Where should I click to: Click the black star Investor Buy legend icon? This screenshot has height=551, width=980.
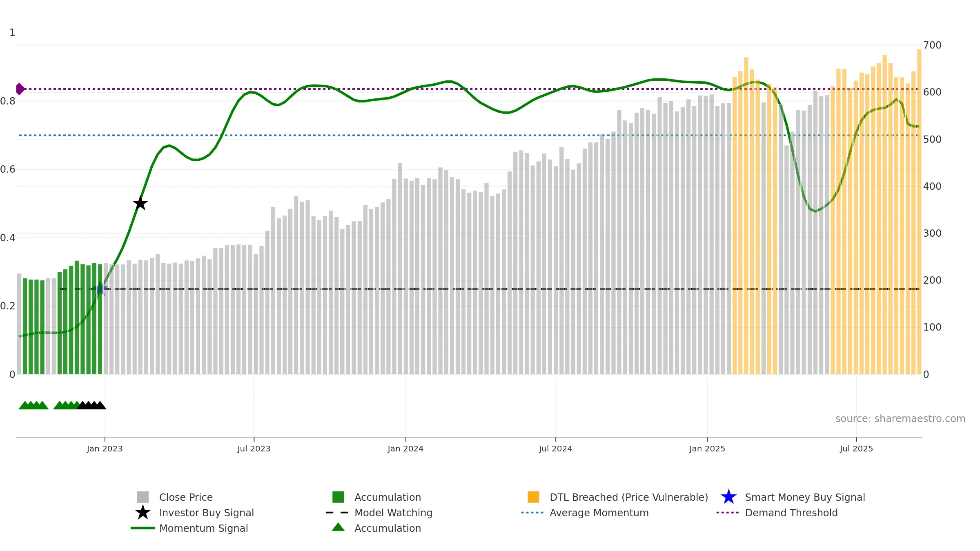pos(143,512)
